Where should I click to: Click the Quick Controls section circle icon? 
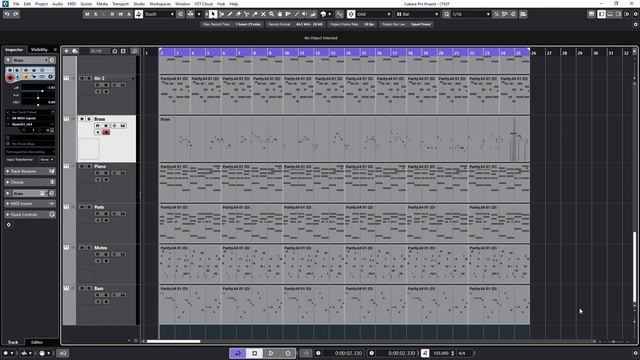coord(52,214)
